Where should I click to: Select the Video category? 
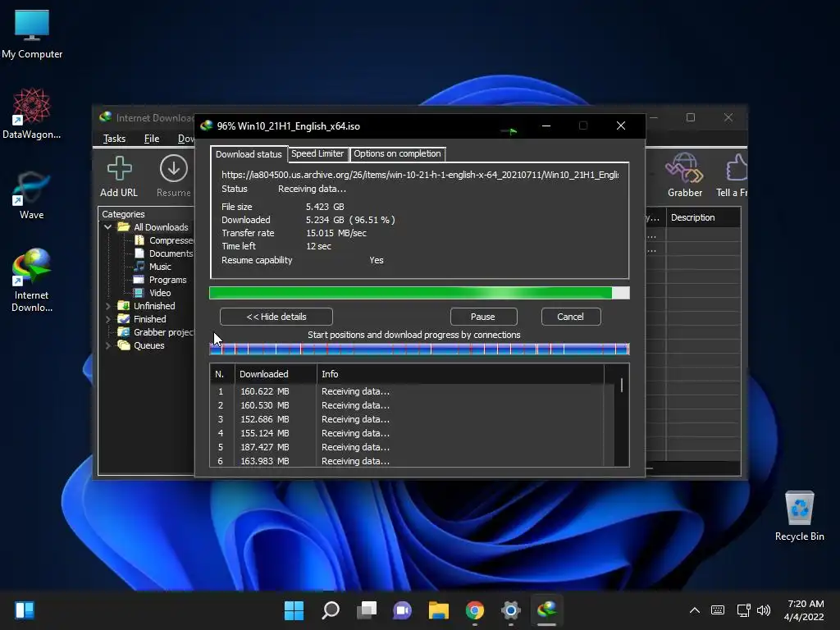pyautogui.click(x=152, y=293)
